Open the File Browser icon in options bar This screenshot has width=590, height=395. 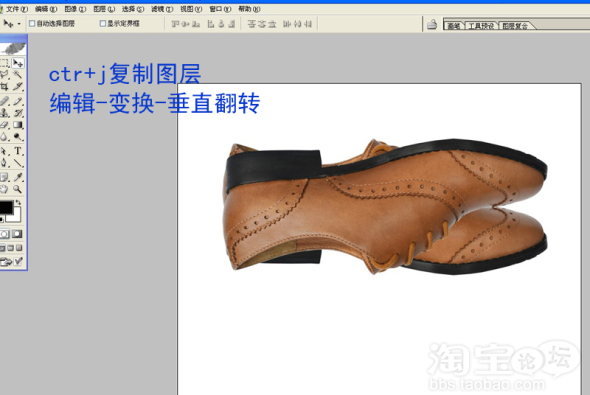point(432,24)
